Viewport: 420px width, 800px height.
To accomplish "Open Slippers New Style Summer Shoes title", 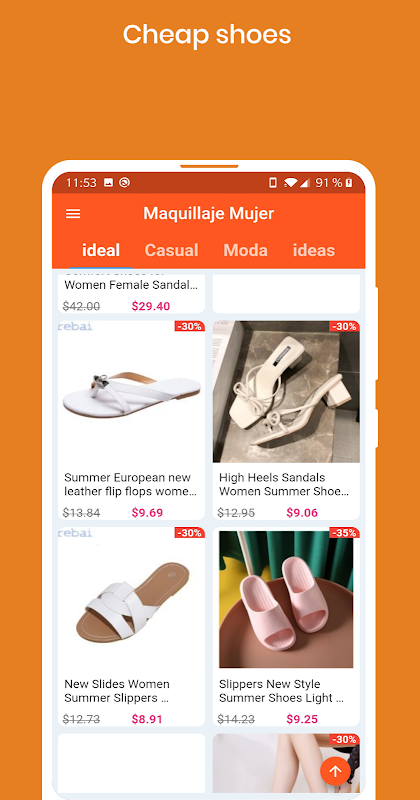I will click(x=282, y=691).
